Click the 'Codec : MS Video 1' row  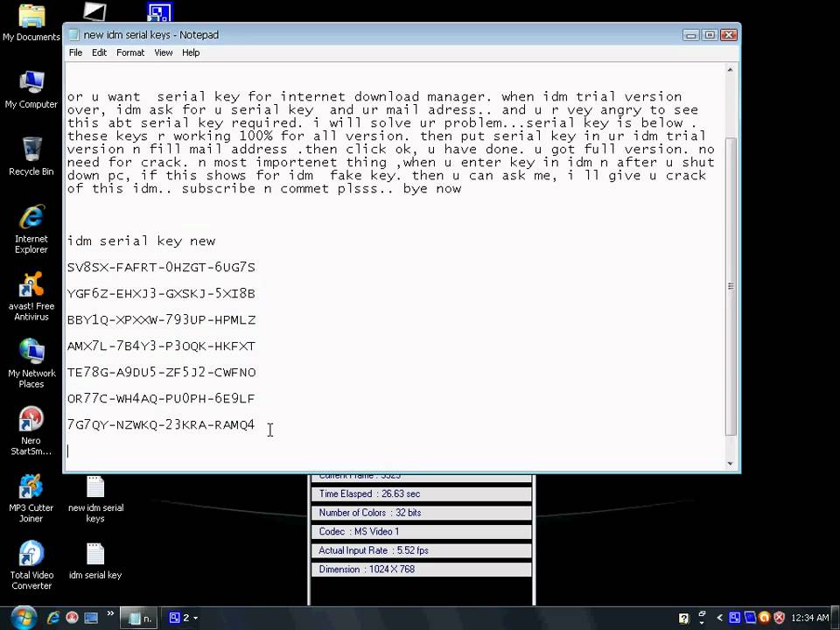point(422,531)
